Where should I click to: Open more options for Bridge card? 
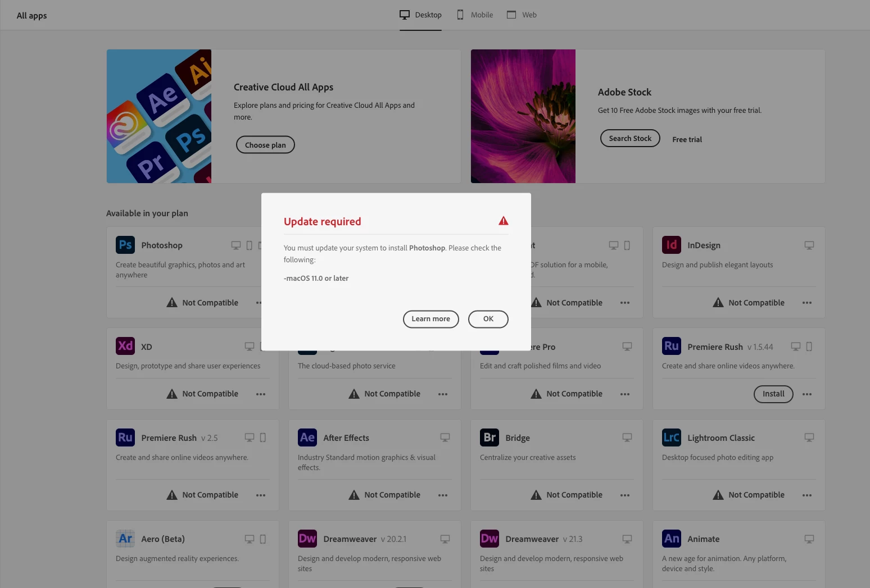625,495
